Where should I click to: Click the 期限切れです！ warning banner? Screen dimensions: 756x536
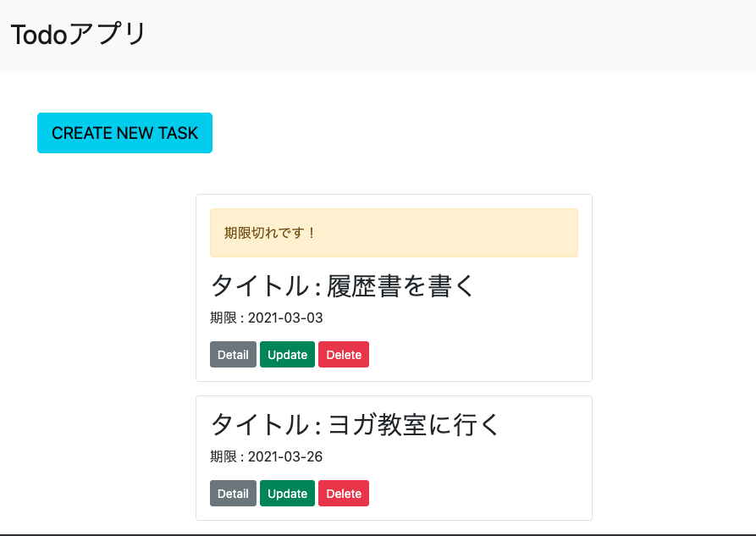393,232
